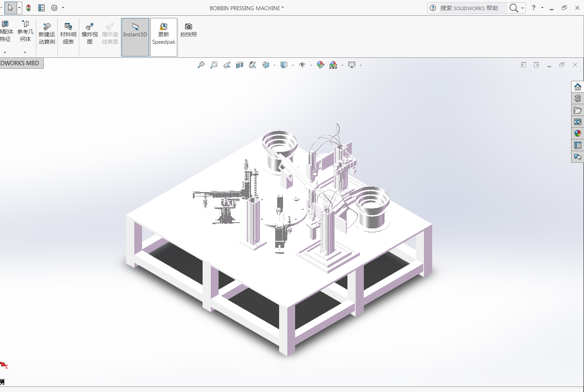Viewport: 584px width, 392px height.
Task: Click the Edit Appearance color ball icon
Action: click(320, 65)
